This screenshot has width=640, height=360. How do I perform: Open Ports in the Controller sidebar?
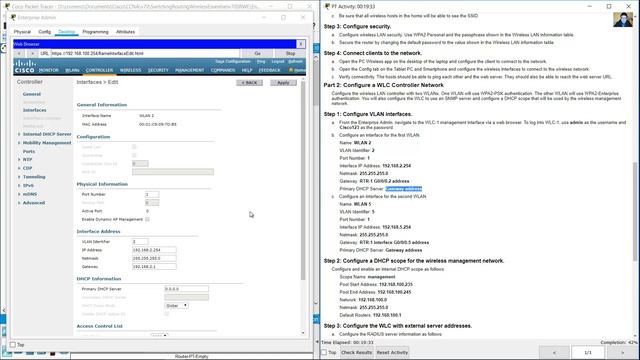pos(29,151)
